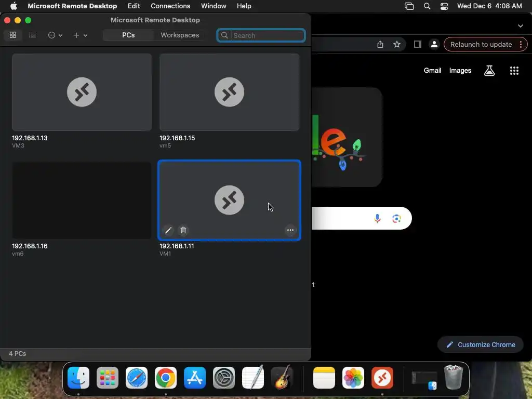Open Search Labs flask icon
This screenshot has height=399, width=532.
click(489, 71)
